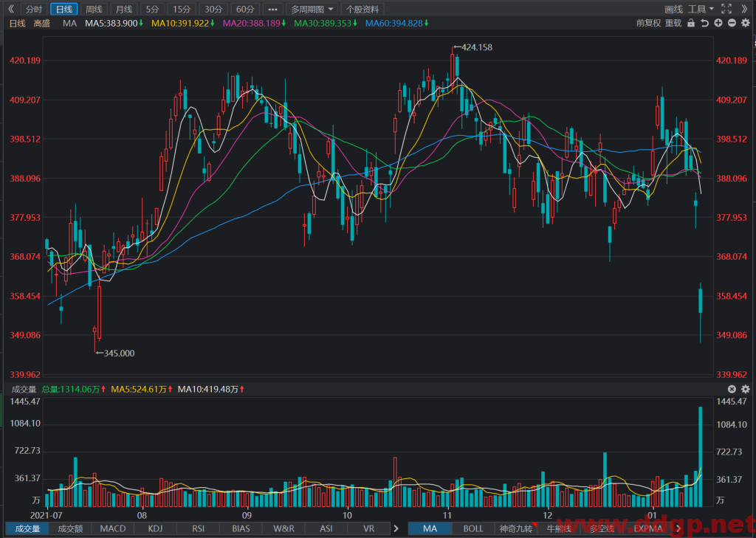Open more period options ellipsis button
Screen dimensions: 756x538
click(x=272, y=9)
